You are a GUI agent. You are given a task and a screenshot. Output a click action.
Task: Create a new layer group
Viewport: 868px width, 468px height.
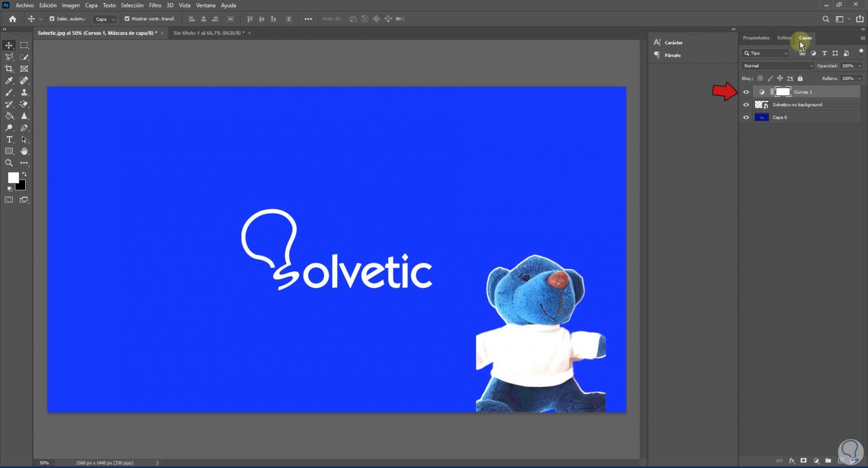click(x=828, y=461)
